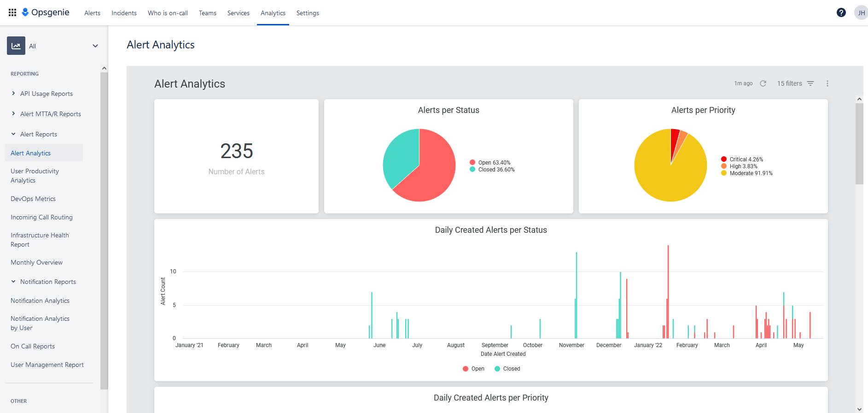Open the 15 filters icon
This screenshot has width=868, height=413.
pyautogui.click(x=810, y=83)
